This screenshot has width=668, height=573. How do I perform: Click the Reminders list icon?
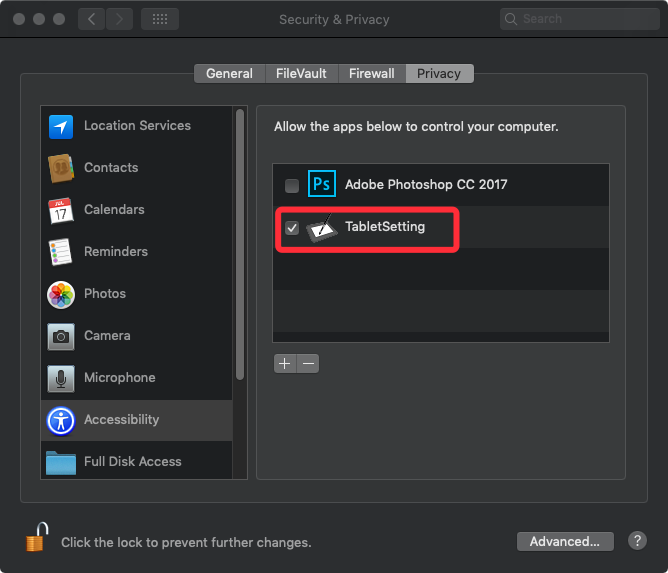tap(60, 252)
